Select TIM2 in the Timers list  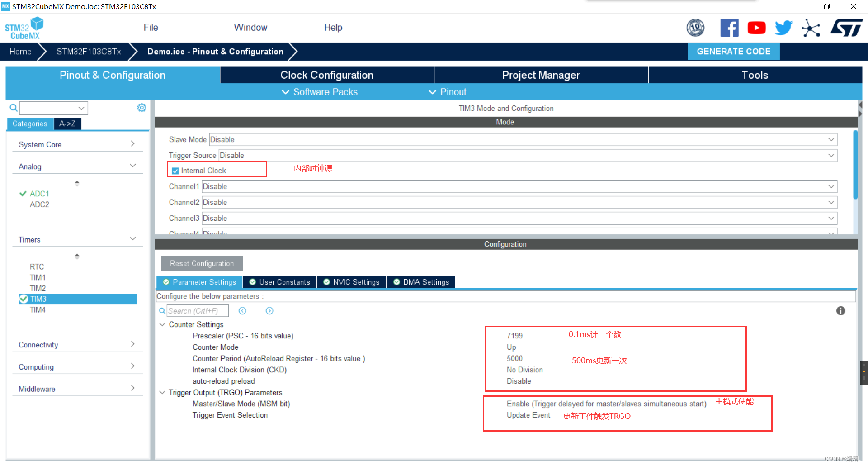(38, 288)
